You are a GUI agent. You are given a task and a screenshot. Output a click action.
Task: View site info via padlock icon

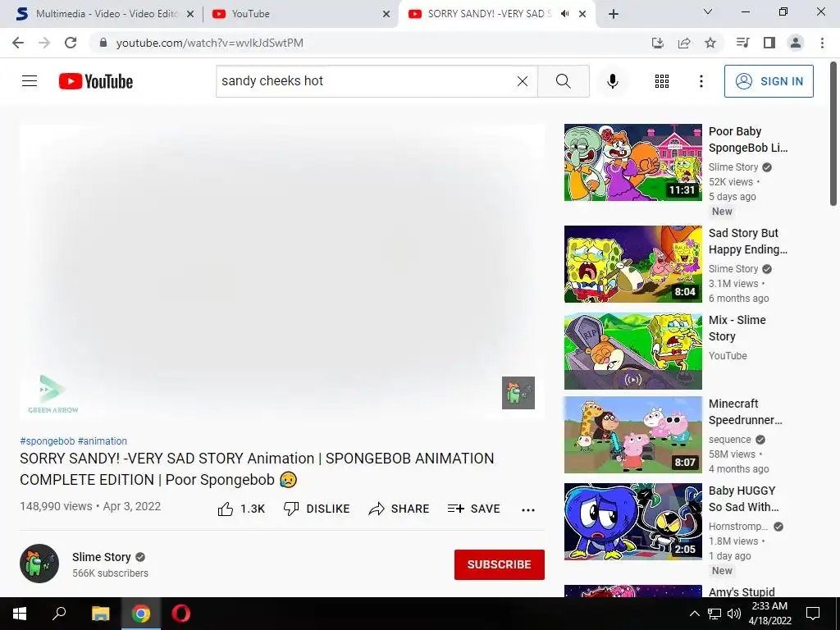pyautogui.click(x=103, y=43)
